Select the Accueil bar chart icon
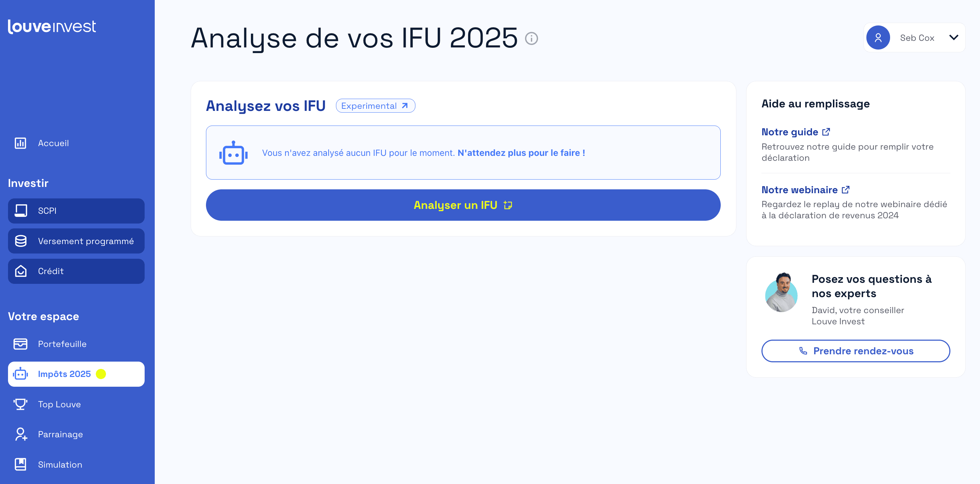Viewport: 980px width, 484px height. click(20, 143)
